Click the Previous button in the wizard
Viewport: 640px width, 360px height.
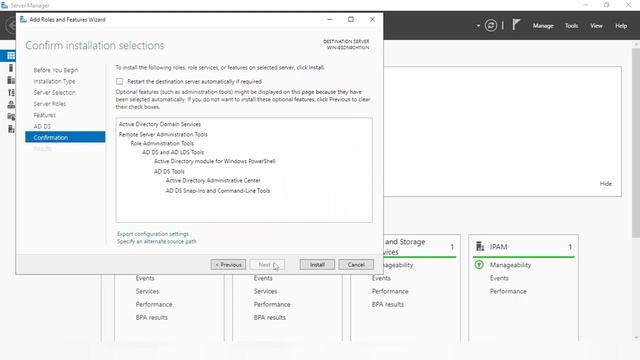[x=228, y=264]
